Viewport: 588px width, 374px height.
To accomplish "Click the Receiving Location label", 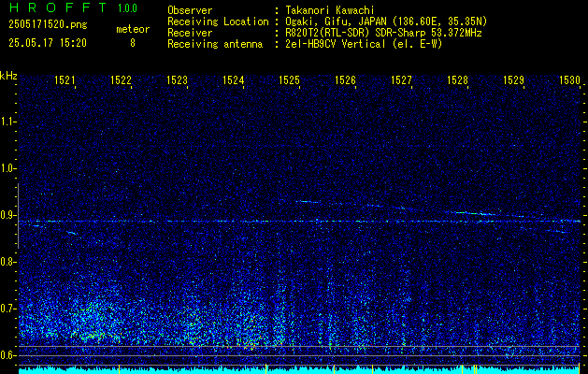I will click(218, 22).
